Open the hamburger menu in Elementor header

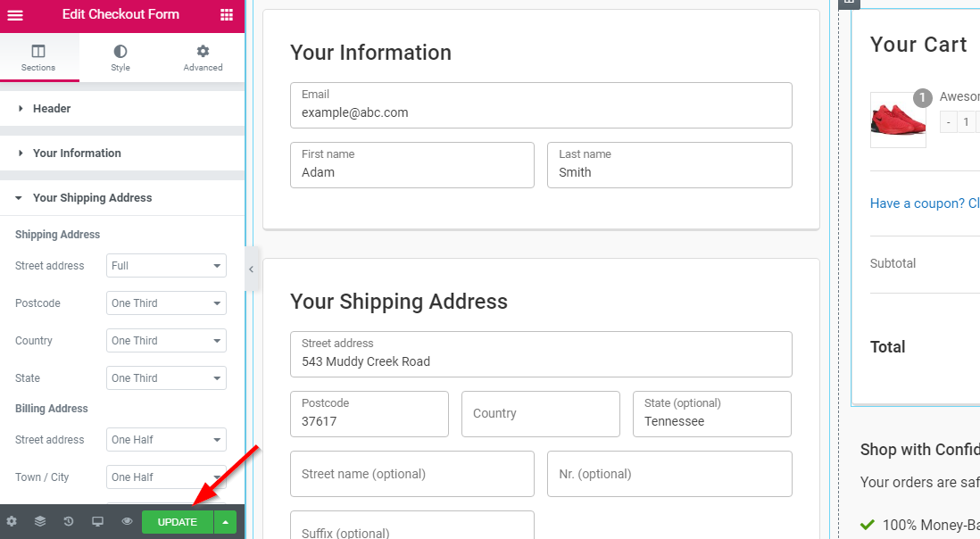click(15, 15)
